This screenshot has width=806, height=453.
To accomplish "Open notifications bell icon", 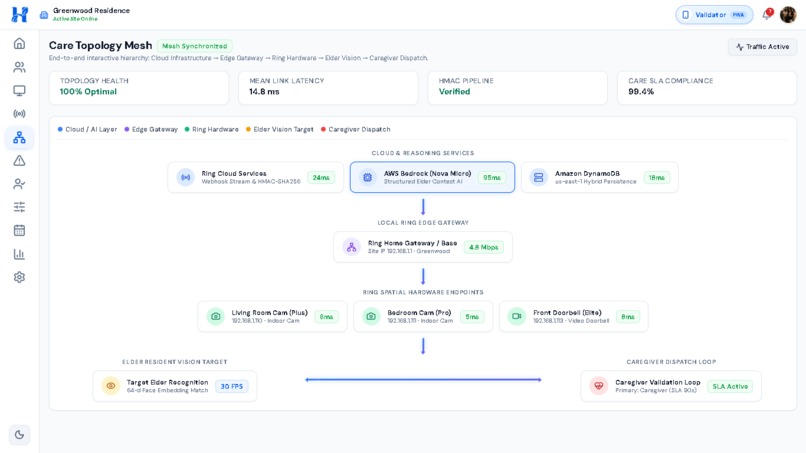I will coord(767,14).
